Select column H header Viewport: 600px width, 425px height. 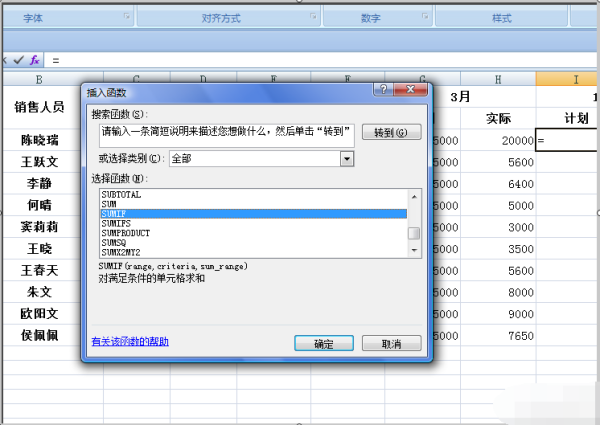coord(497,78)
